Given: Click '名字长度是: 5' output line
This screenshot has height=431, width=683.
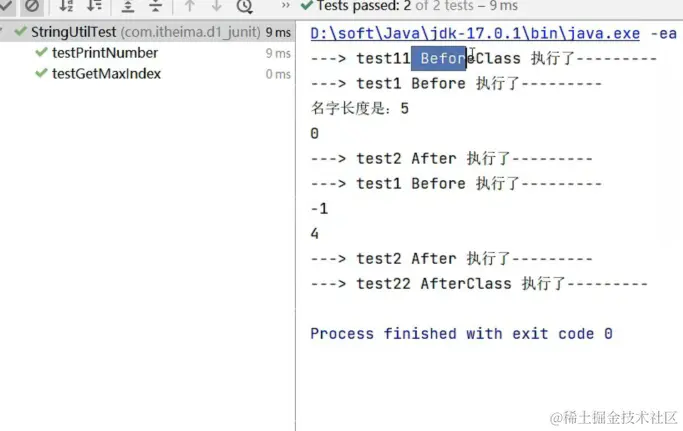Looking at the screenshot, I should [x=360, y=108].
